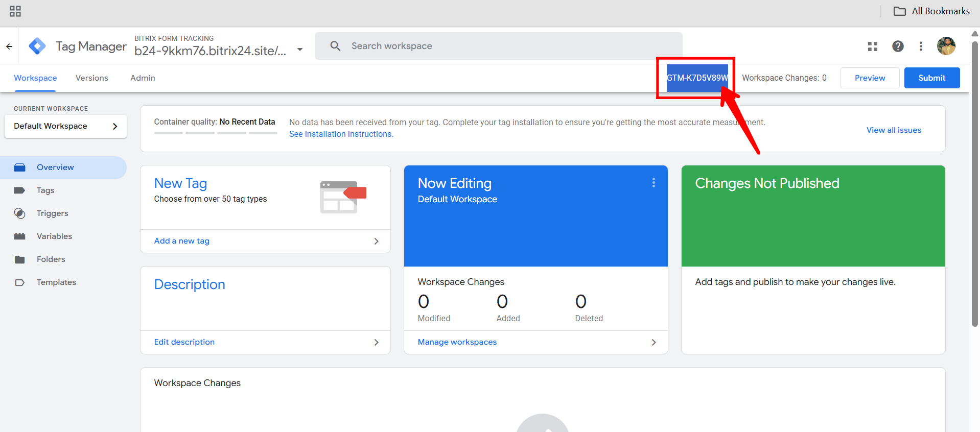Click the Added count value

tap(502, 302)
